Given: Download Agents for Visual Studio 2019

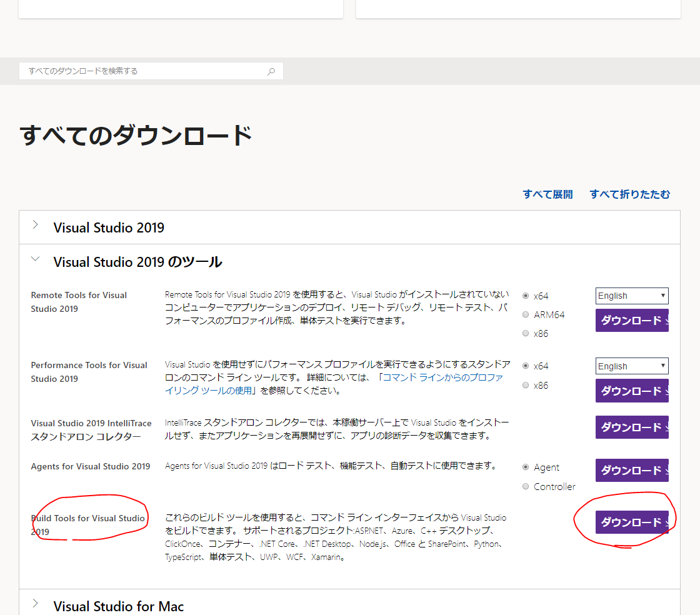Looking at the screenshot, I should pyautogui.click(x=632, y=471).
